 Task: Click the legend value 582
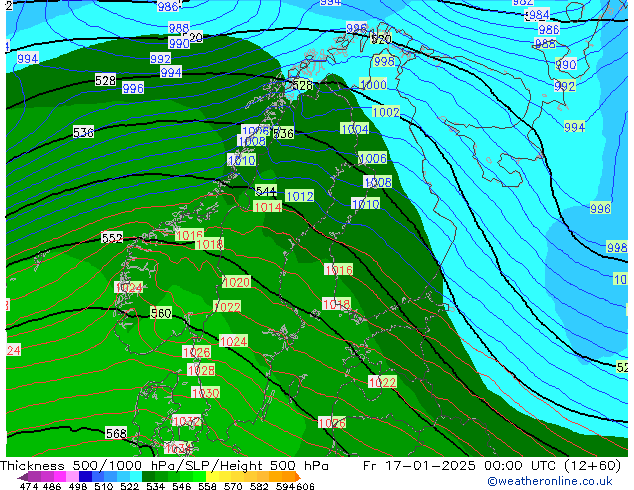(x=259, y=486)
